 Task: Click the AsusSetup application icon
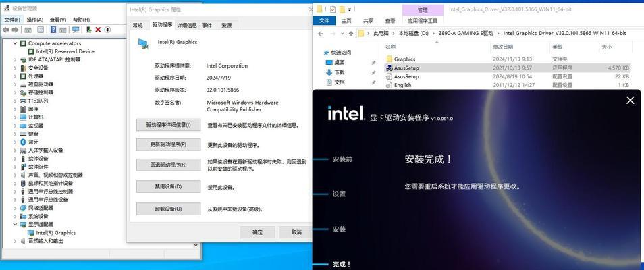coord(390,67)
